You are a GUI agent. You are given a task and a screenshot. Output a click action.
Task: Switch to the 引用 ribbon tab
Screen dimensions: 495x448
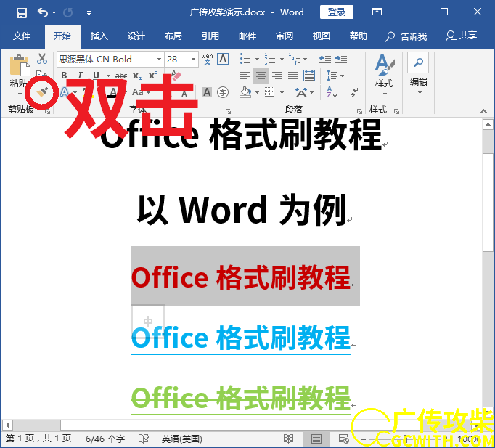tap(210, 36)
